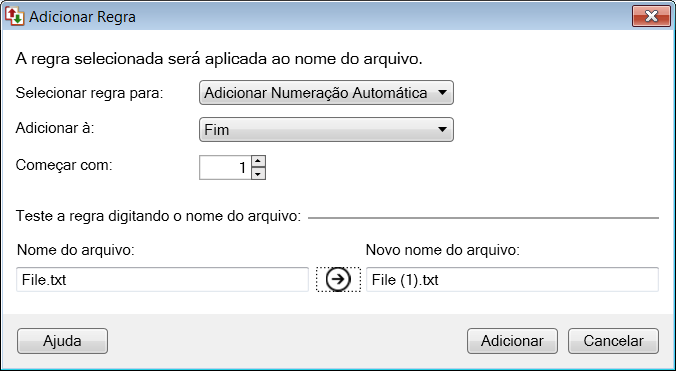The height and width of the screenshot is (371, 676).
Task: Open Ajuda help button
Action: coord(63,341)
